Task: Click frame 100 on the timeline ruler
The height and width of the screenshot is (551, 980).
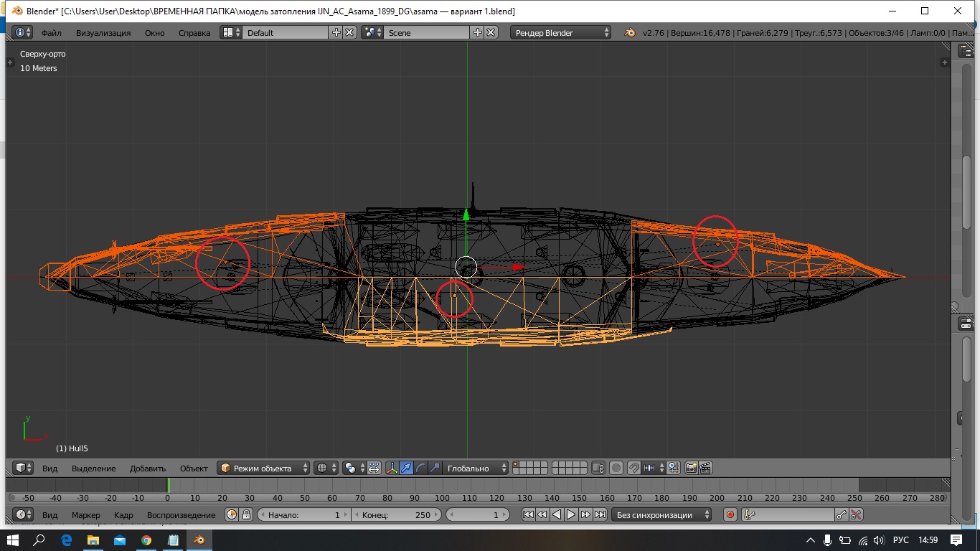Action: click(441, 498)
